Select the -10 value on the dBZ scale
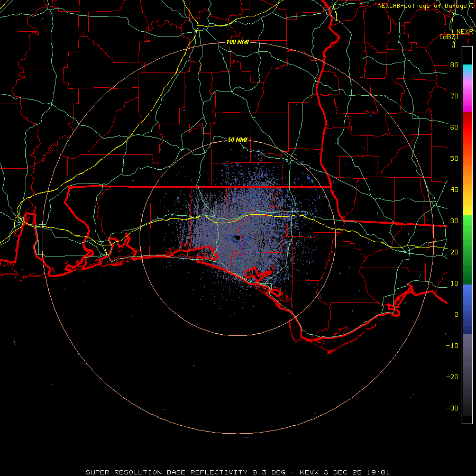The image size is (476, 476). pos(452,345)
